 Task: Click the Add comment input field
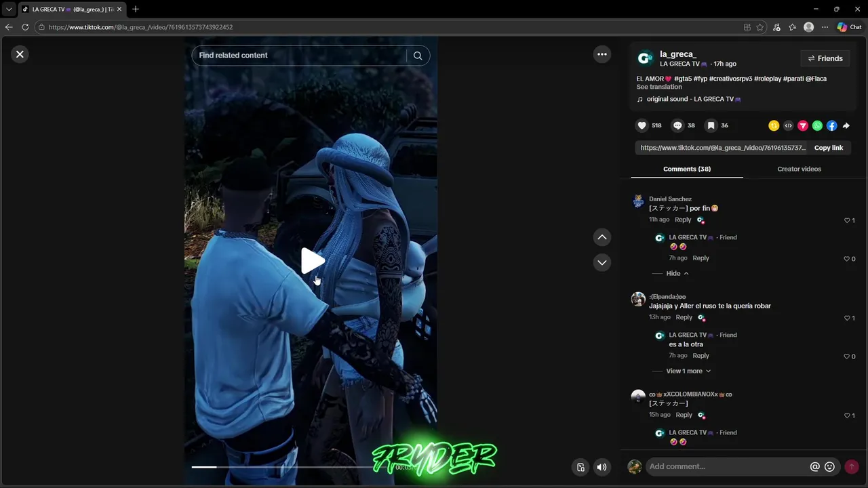click(x=726, y=466)
